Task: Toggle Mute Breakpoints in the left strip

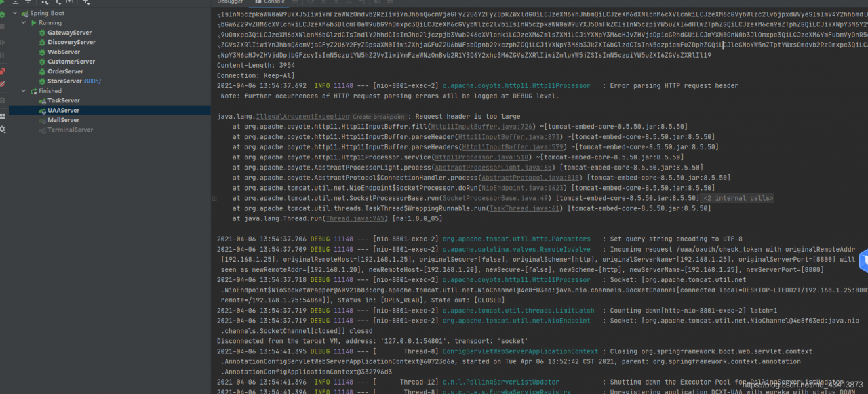Action: [4, 83]
